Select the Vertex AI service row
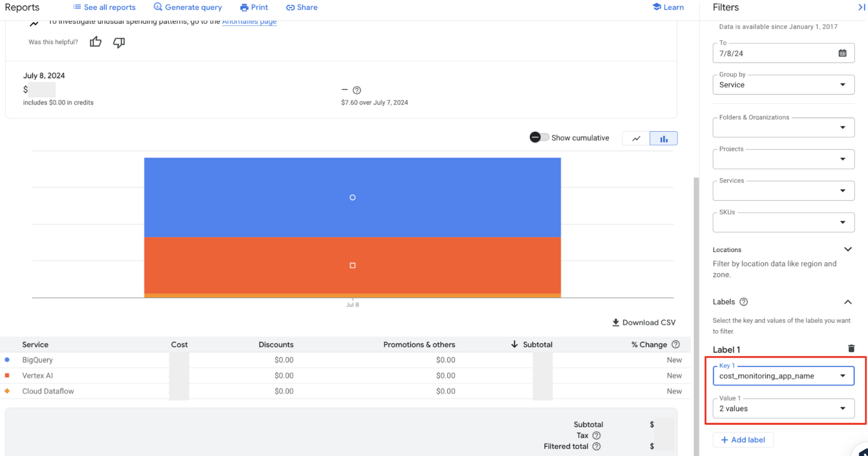 pos(345,376)
